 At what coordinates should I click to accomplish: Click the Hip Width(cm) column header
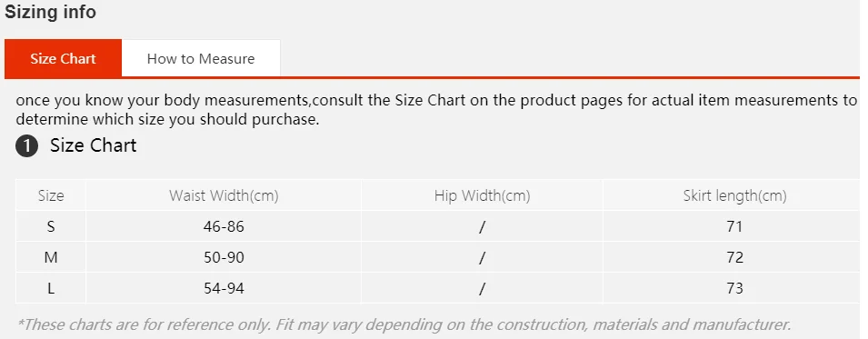click(482, 195)
